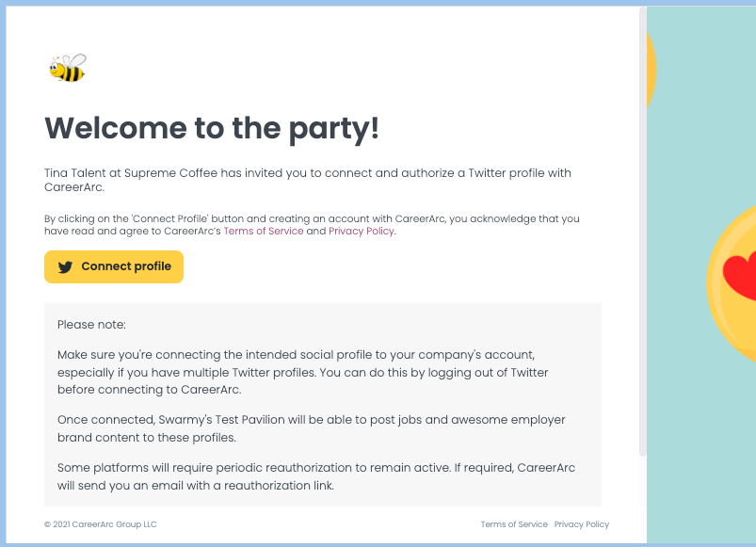This screenshot has height=547, width=756.
Task: Open Privacy Policy link in acknowledgement text
Action: point(362,231)
